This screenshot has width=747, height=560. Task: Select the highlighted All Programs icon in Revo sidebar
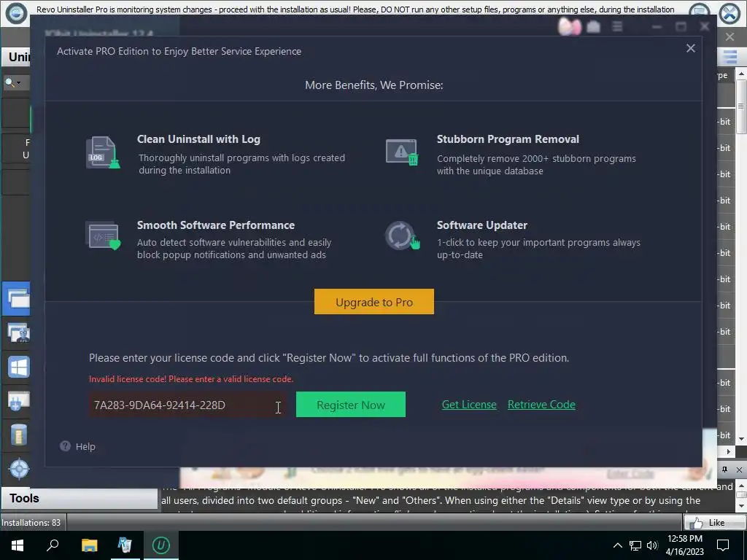(x=17, y=299)
